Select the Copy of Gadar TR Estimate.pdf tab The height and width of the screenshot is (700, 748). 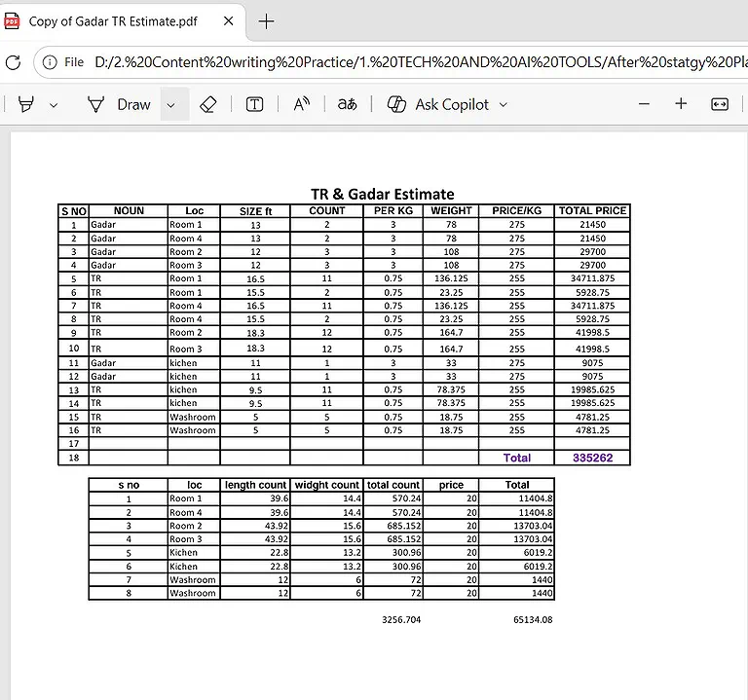coord(123,21)
